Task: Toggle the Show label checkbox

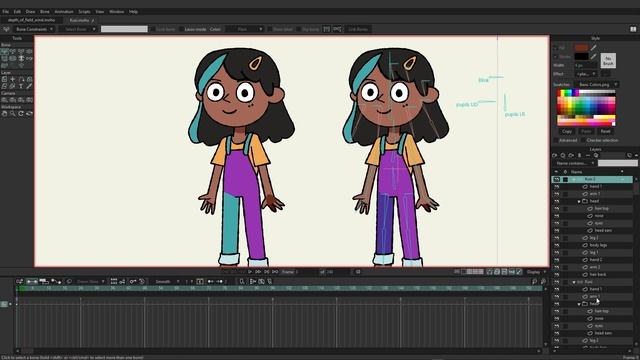Action: 269,29
